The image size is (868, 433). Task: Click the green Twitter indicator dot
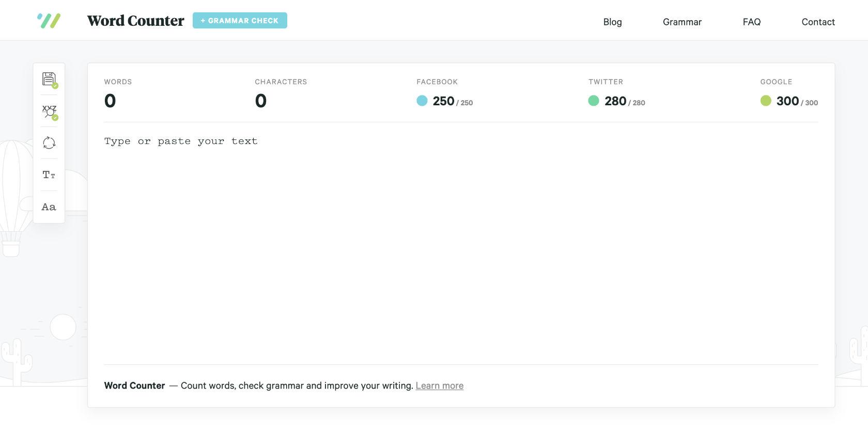(594, 101)
